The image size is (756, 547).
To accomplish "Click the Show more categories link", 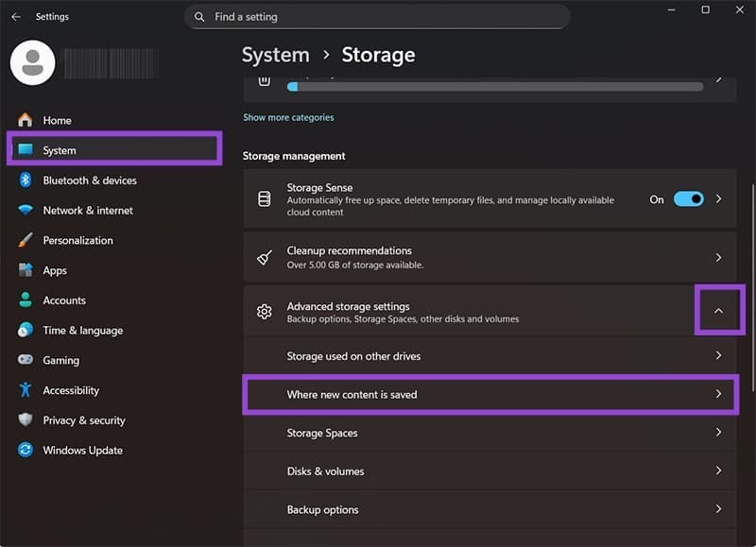I will [x=288, y=117].
